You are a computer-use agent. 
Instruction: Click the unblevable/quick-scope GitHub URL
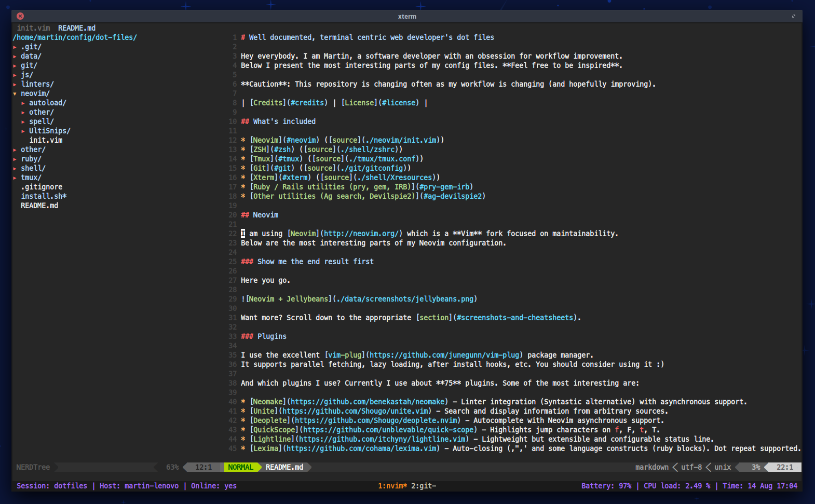click(388, 430)
